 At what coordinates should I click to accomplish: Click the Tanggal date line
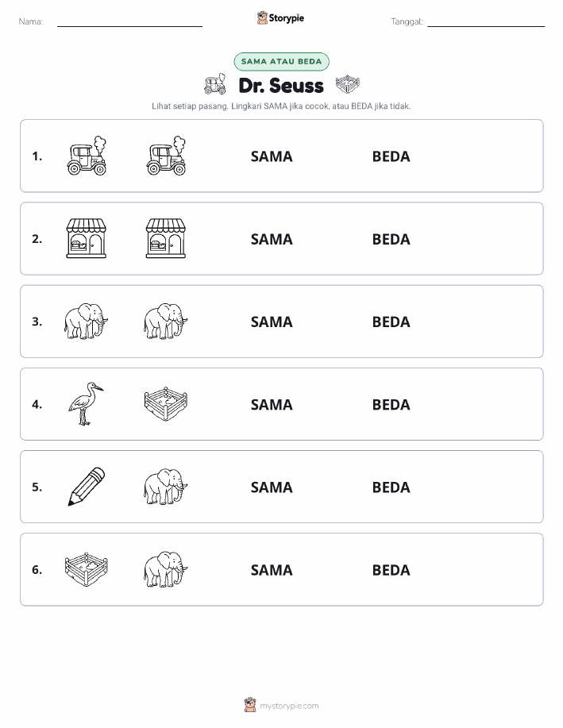486,22
